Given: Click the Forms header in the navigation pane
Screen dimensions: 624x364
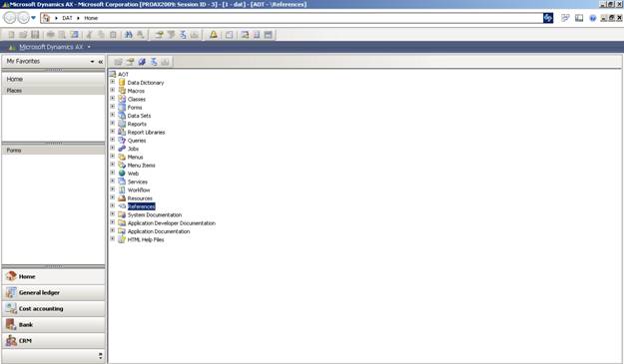Looking at the screenshot, I should pyautogui.click(x=54, y=151).
